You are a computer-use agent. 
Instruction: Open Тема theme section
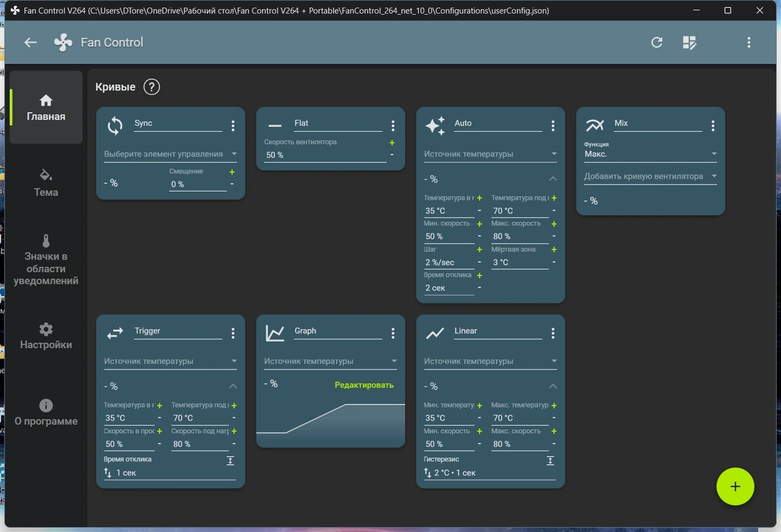click(46, 183)
